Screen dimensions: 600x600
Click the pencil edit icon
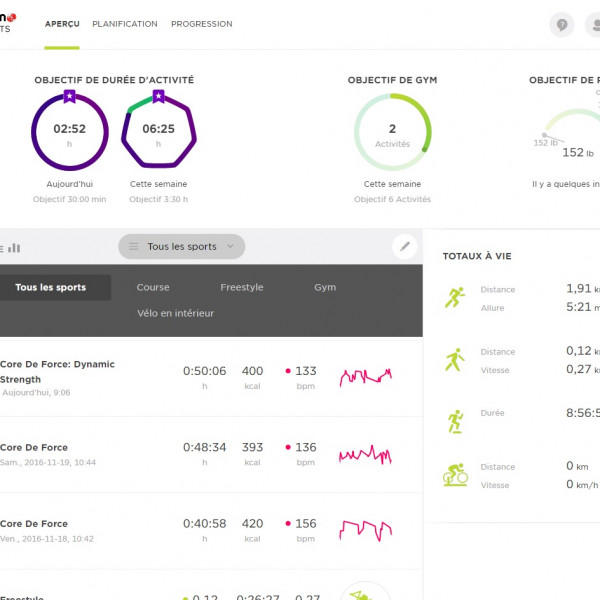point(405,246)
